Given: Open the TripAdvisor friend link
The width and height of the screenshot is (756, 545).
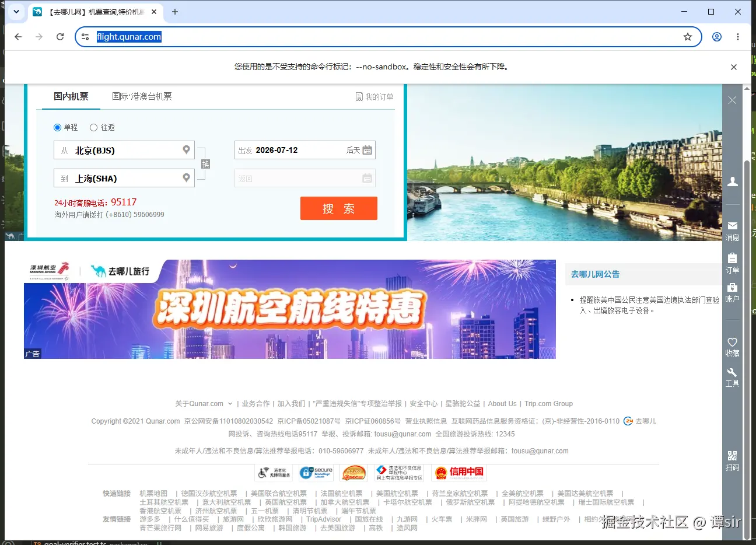Looking at the screenshot, I should click(324, 519).
